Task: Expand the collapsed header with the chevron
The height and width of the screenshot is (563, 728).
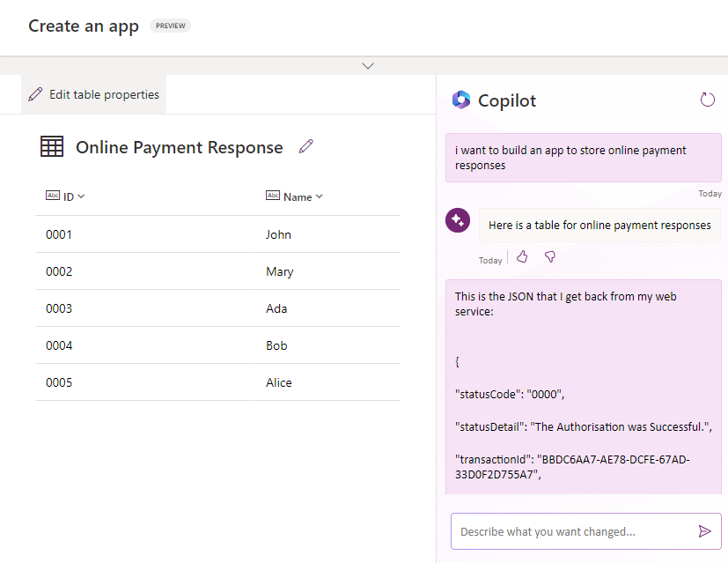Action: (x=368, y=66)
